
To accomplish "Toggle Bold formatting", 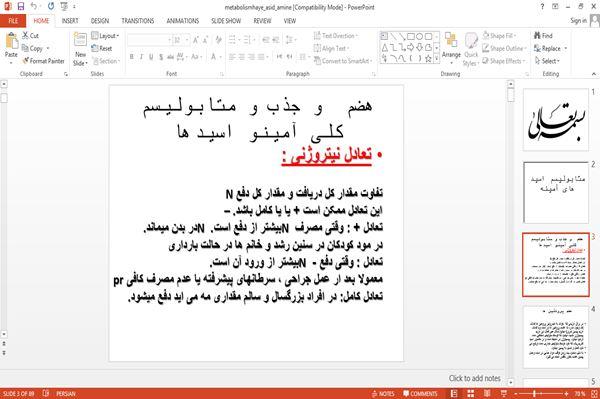I will tap(132, 57).
